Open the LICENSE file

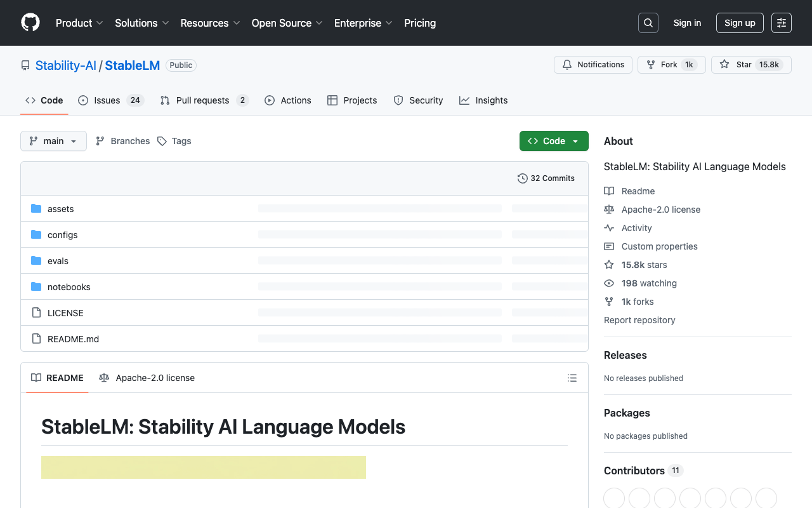65,313
